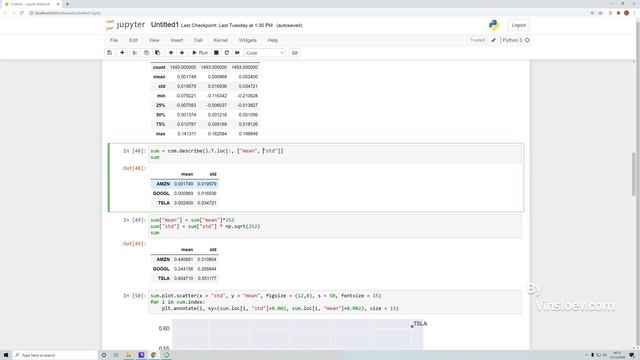Open the File menu
This screenshot has height=360, width=640.
click(114, 40)
